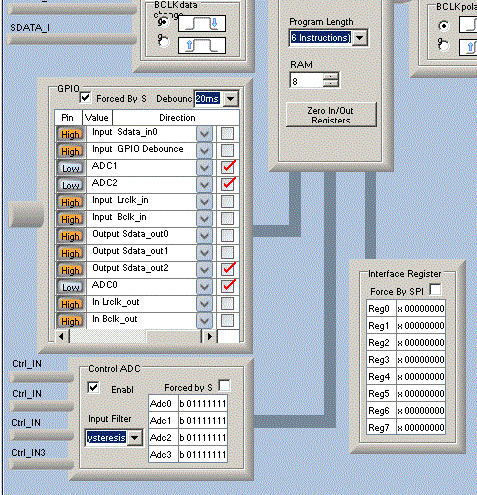
Task: Check the box for Input Lrclk_in row
Action: pyautogui.click(x=227, y=202)
